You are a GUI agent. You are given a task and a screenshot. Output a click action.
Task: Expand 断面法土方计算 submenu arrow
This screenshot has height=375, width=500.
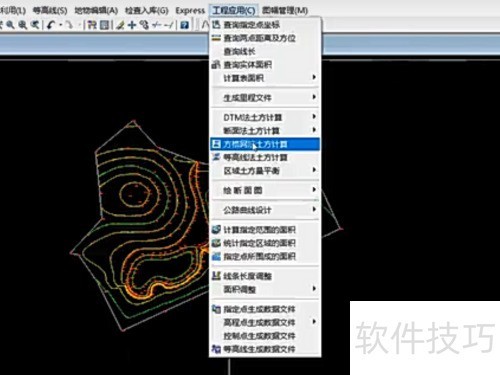click(314, 130)
